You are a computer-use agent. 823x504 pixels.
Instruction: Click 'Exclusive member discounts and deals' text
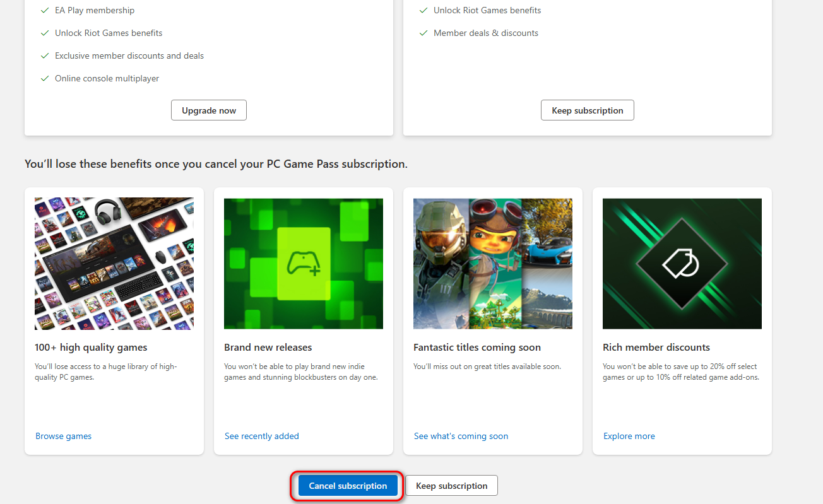pyautogui.click(x=129, y=56)
